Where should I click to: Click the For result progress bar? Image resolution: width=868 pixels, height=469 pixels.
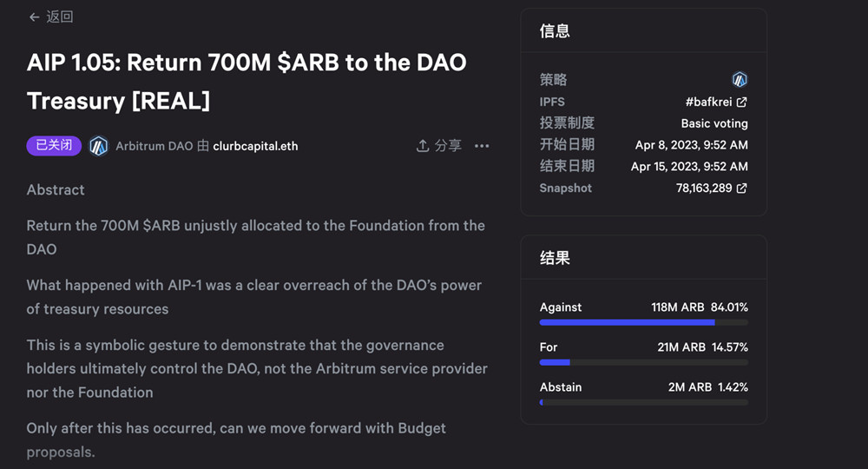643,362
